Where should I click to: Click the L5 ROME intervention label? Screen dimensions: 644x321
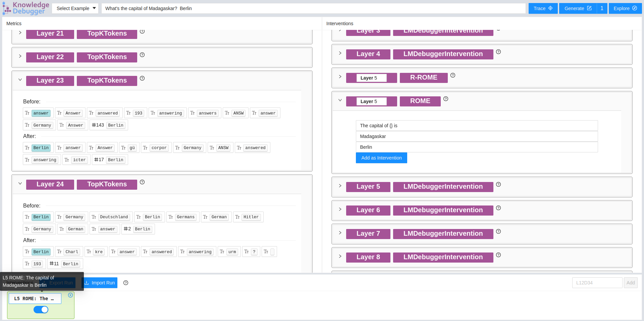click(35, 299)
